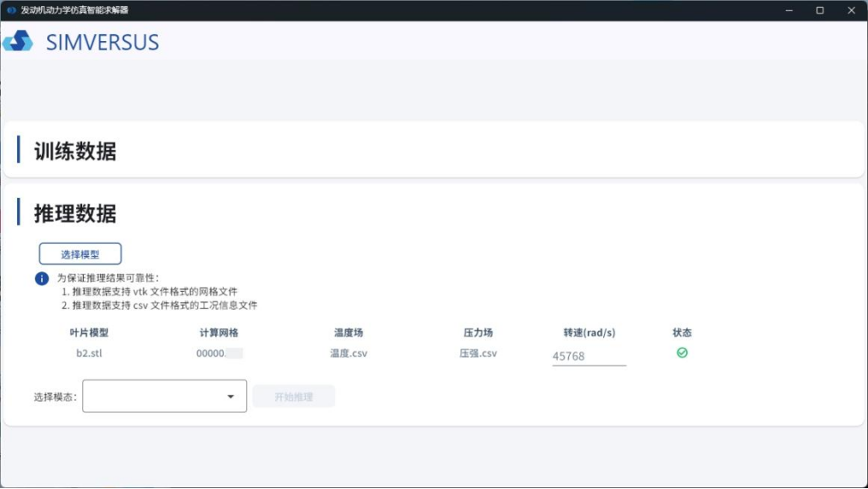The height and width of the screenshot is (489, 868).
Task: Click the 推理数据 section header
Action: coord(75,213)
